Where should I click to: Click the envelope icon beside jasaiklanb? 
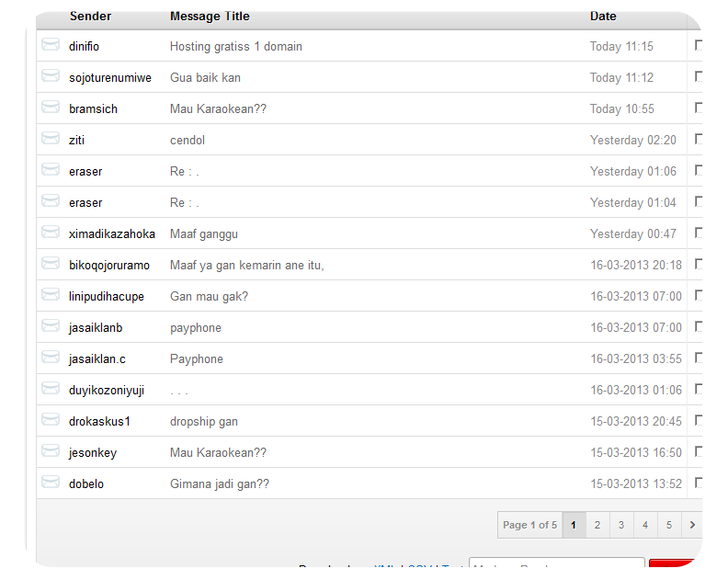(51, 325)
